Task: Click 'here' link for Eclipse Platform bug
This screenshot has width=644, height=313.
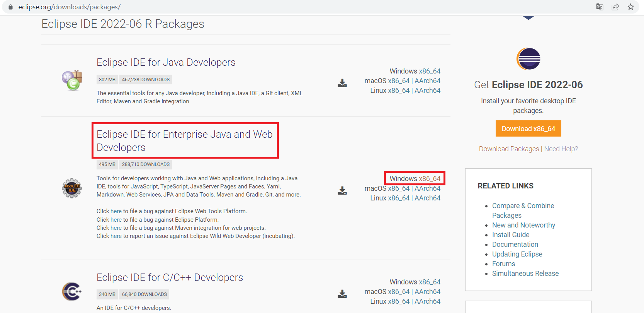Action: (x=116, y=220)
